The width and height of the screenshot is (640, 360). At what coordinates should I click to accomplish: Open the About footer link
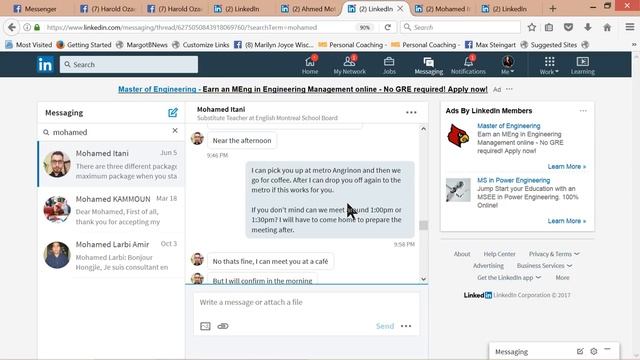(462, 254)
